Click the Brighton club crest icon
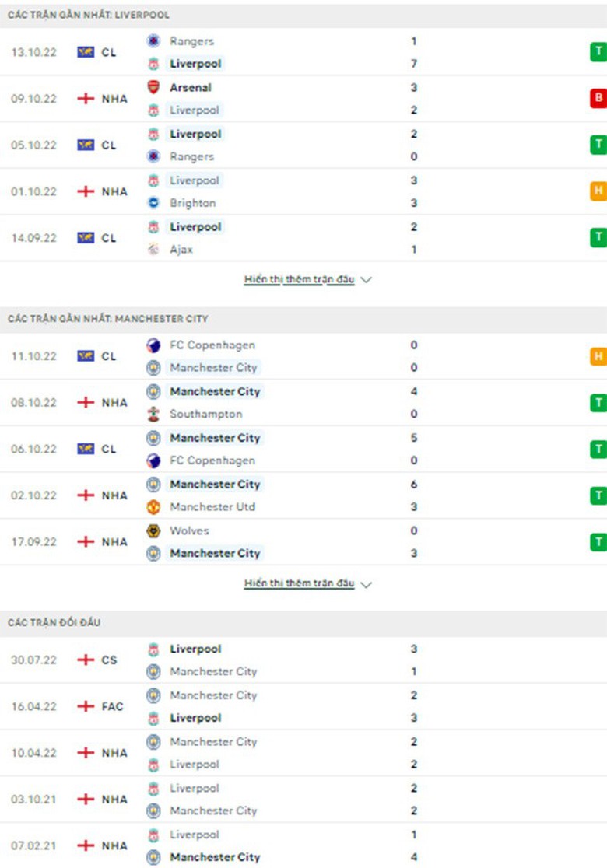607x868 pixels. click(x=153, y=203)
